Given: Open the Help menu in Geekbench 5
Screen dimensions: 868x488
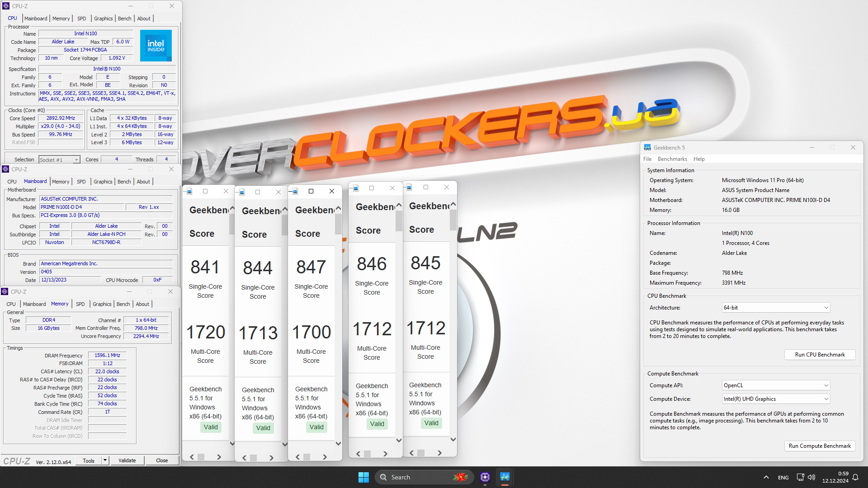Looking at the screenshot, I should (699, 159).
